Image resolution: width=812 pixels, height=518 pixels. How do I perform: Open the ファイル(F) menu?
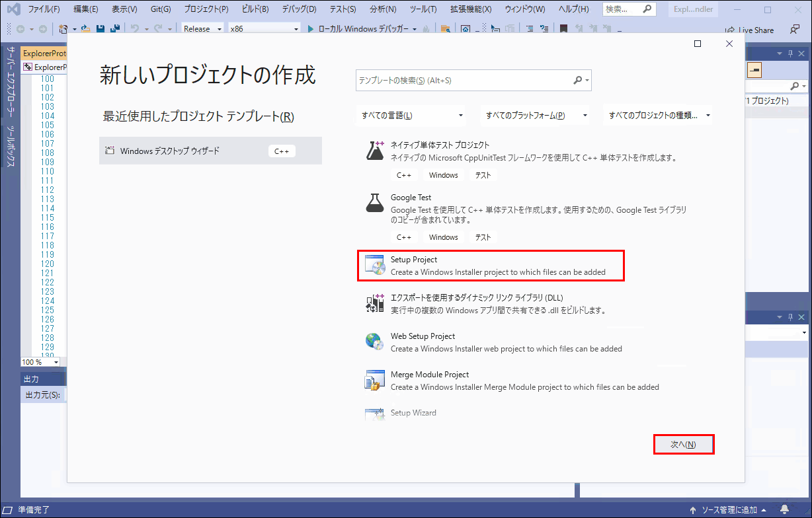coord(44,9)
